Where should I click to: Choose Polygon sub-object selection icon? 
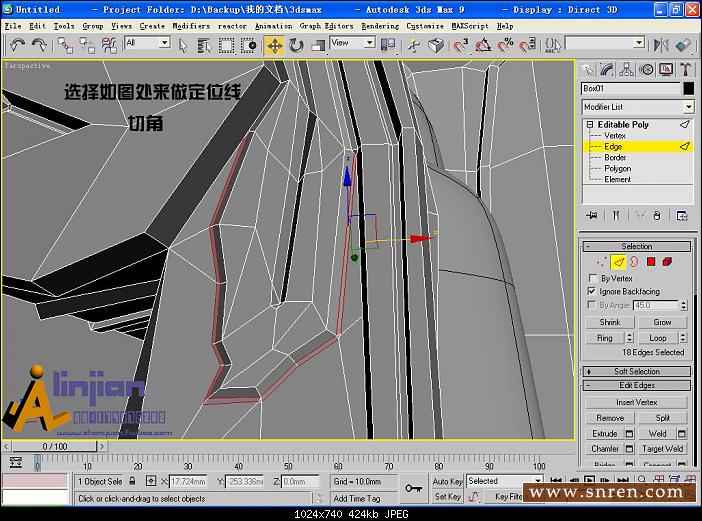tap(650, 262)
